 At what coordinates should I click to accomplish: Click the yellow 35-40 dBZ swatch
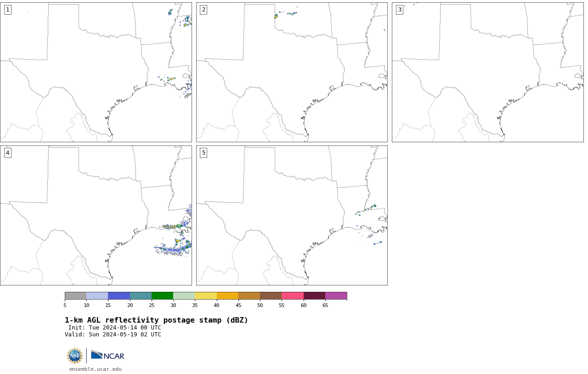[206, 296]
